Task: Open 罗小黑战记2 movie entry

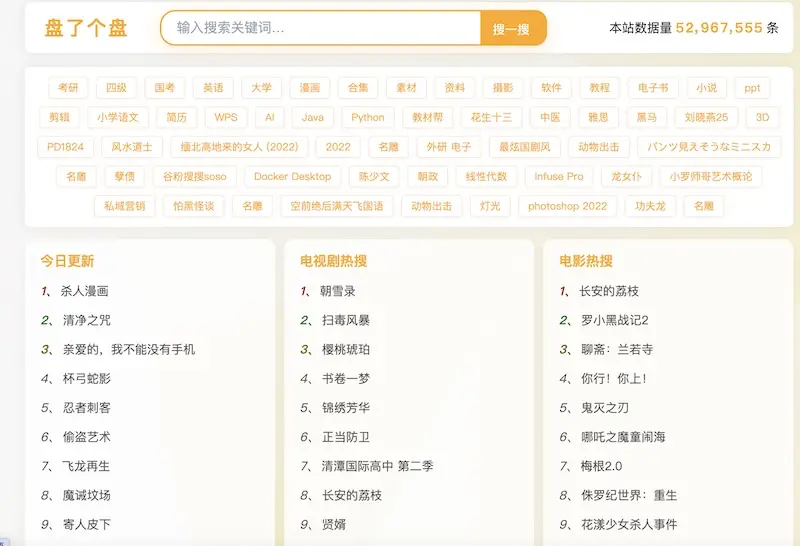Action: click(x=615, y=320)
